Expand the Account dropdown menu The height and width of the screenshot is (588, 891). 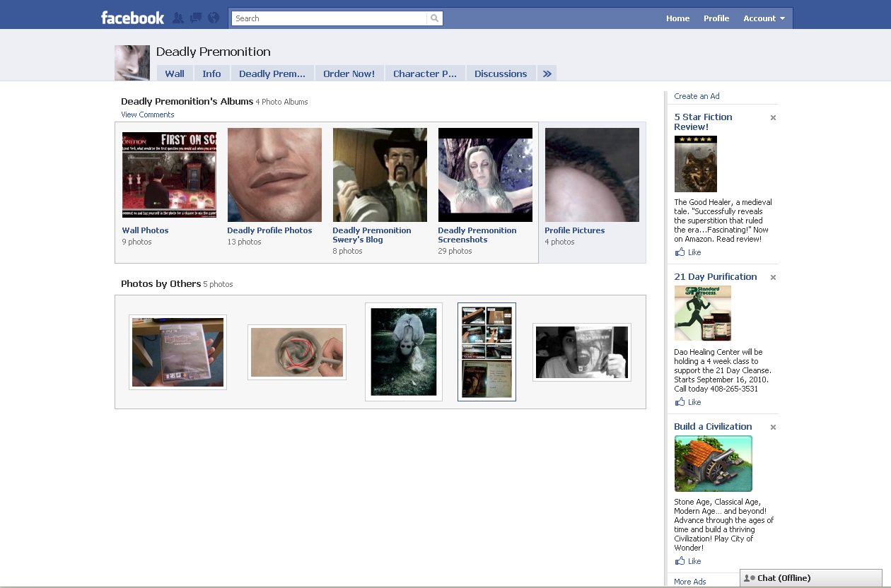(x=764, y=18)
